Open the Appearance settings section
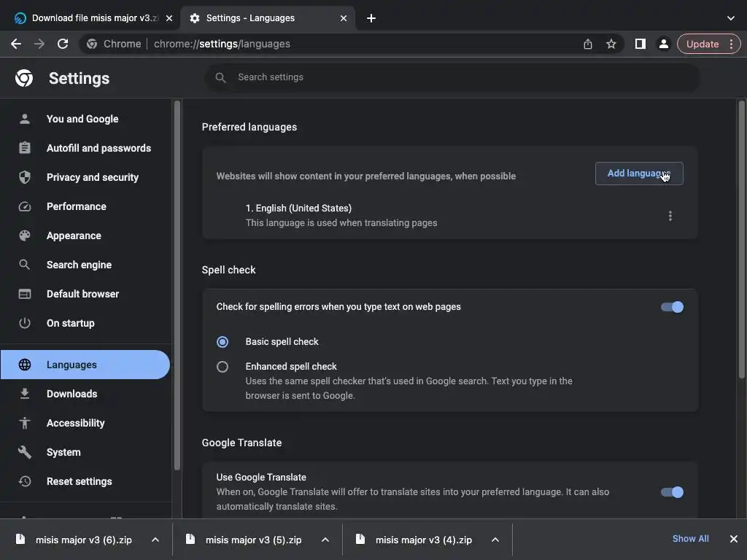Viewport: 747px width, 560px height. point(74,236)
